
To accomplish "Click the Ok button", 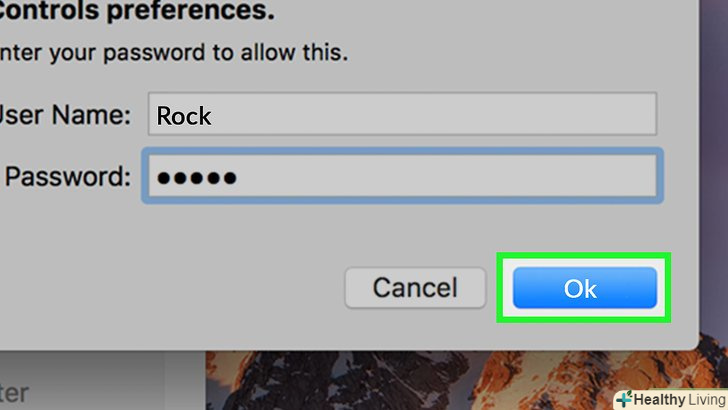I will coord(584,289).
